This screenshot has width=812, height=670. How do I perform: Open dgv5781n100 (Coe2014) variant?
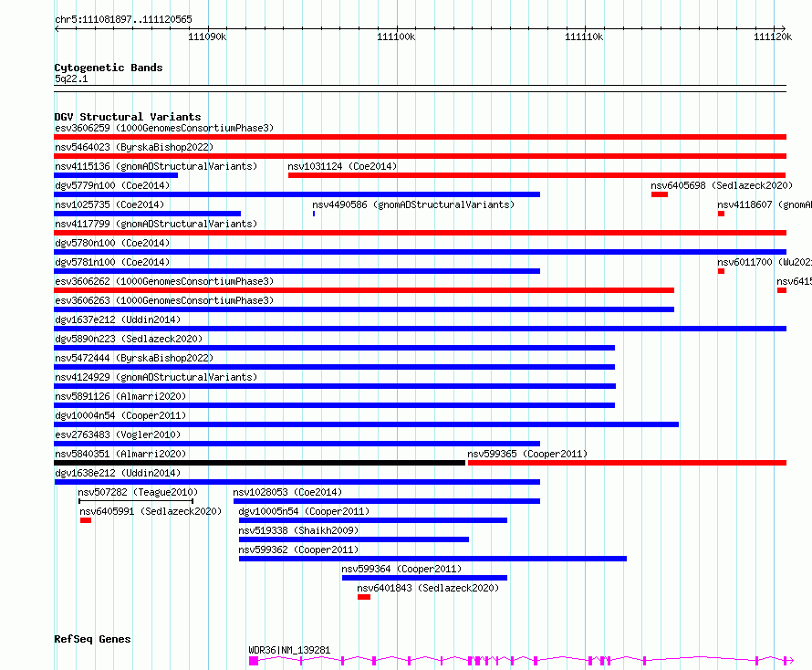click(112, 262)
